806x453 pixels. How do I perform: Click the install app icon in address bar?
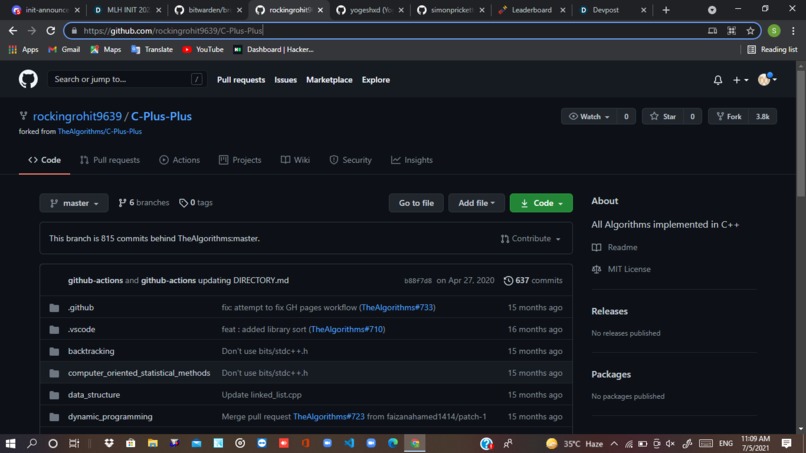tap(712, 31)
